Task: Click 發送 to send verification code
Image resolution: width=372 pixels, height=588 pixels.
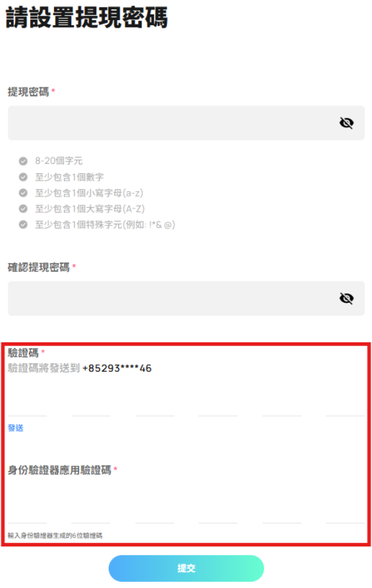Action: click(16, 428)
